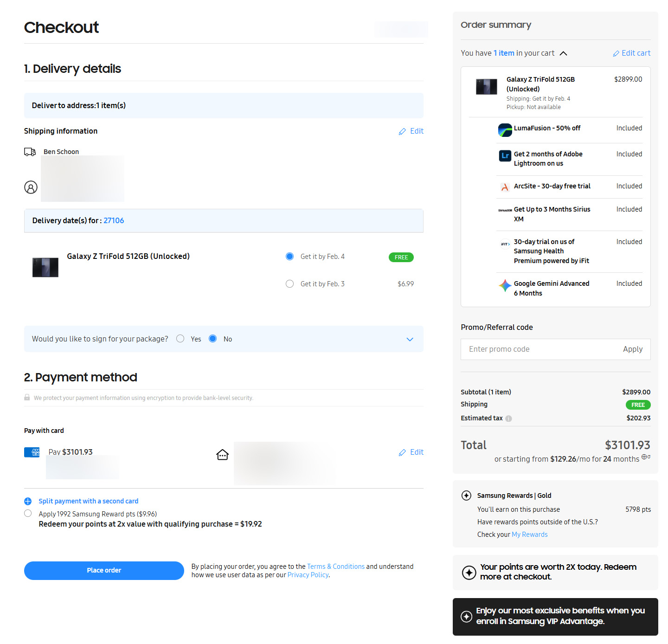
Task: Collapse the cart items list chevron
Action: point(563,53)
